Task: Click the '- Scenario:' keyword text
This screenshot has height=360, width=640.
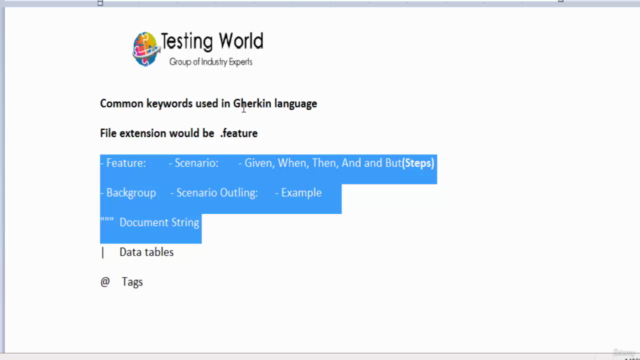Action: (x=193, y=163)
